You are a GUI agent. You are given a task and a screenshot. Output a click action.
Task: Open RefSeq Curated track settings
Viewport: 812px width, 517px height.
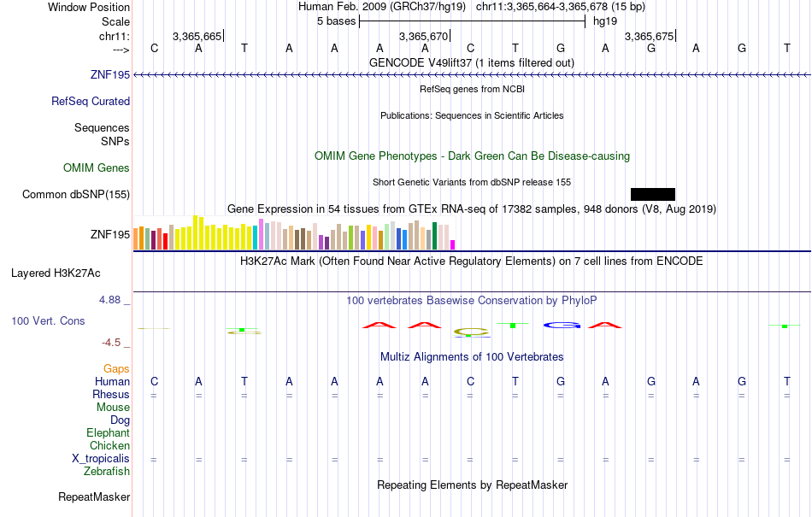pyautogui.click(x=91, y=101)
